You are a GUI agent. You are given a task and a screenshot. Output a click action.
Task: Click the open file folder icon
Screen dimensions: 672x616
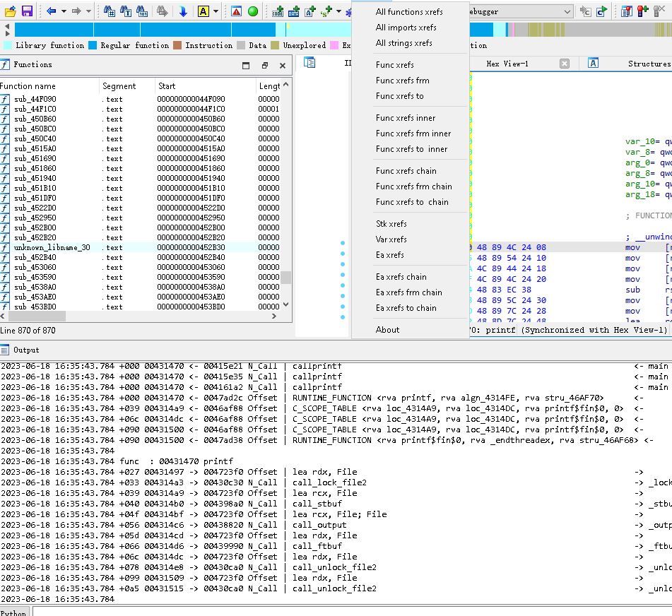pos(10,11)
